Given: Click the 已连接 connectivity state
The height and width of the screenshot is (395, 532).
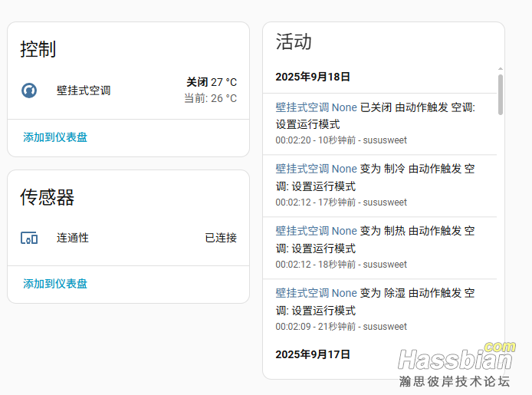Looking at the screenshot, I should pos(221,238).
